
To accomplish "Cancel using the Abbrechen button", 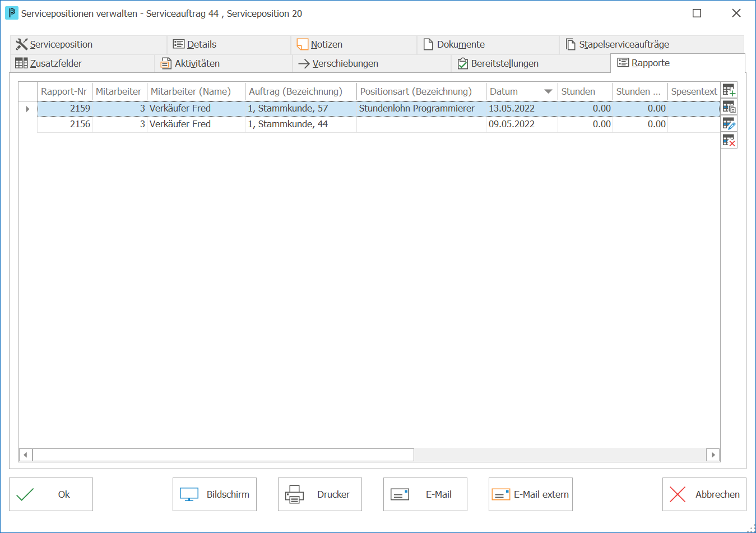I will tap(704, 494).
